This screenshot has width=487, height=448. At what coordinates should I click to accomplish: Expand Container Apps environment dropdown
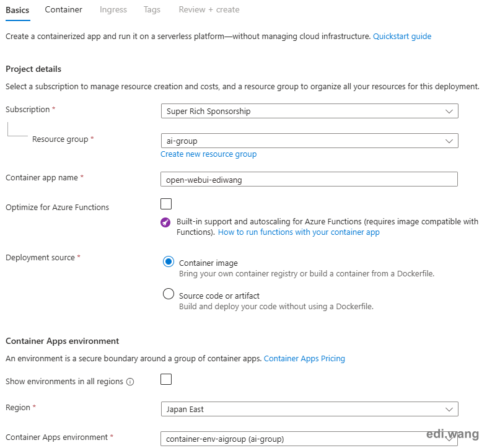(309, 439)
